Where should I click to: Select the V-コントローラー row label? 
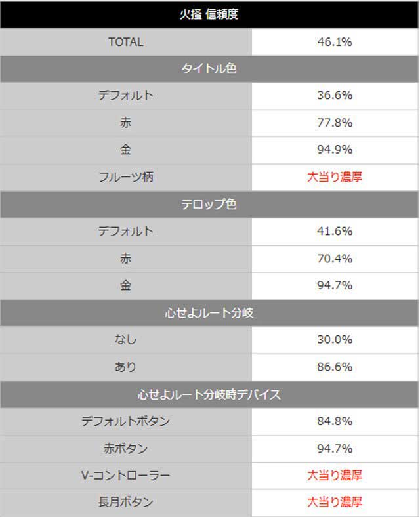tap(125, 475)
